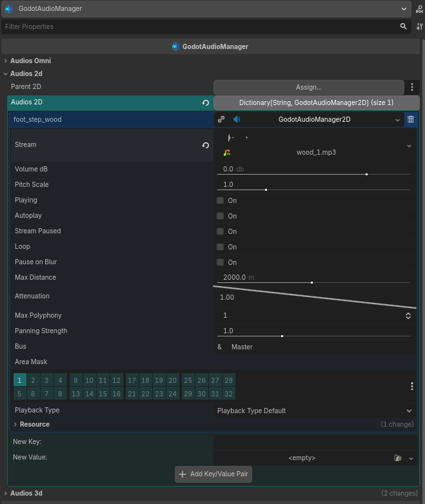Enable Area Mask layer 25
The width and height of the screenshot is (425, 504).
point(188,380)
